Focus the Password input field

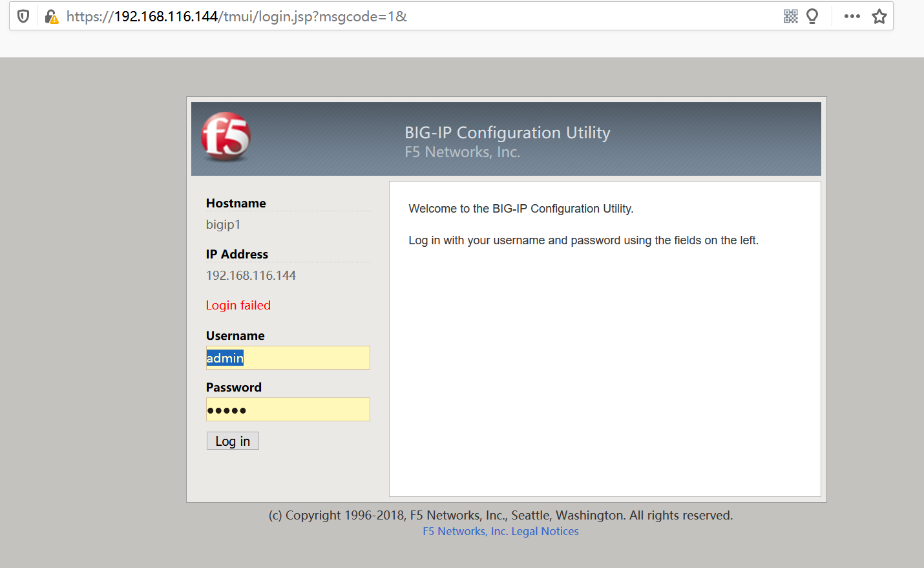tap(288, 410)
